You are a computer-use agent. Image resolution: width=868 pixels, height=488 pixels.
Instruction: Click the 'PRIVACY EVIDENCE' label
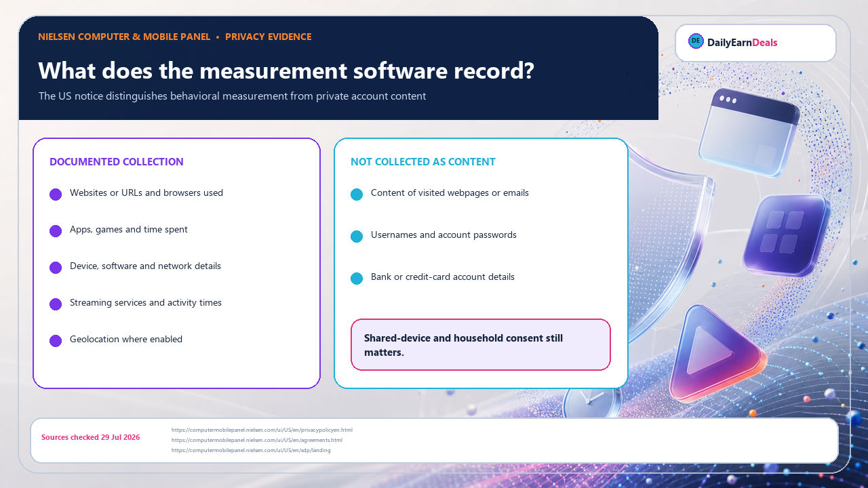(x=269, y=37)
